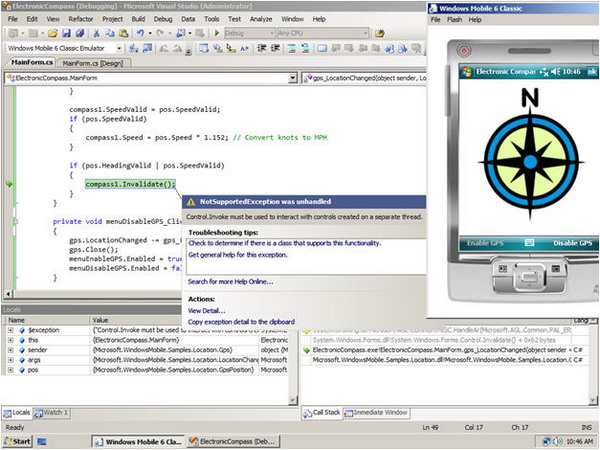Open the Refactor menu
The width and height of the screenshot is (600, 450).
click(x=81, y=19)
